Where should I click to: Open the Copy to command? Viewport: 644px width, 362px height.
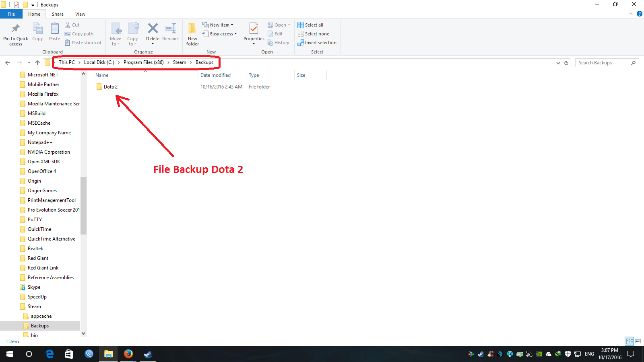(x=133, y=34)
